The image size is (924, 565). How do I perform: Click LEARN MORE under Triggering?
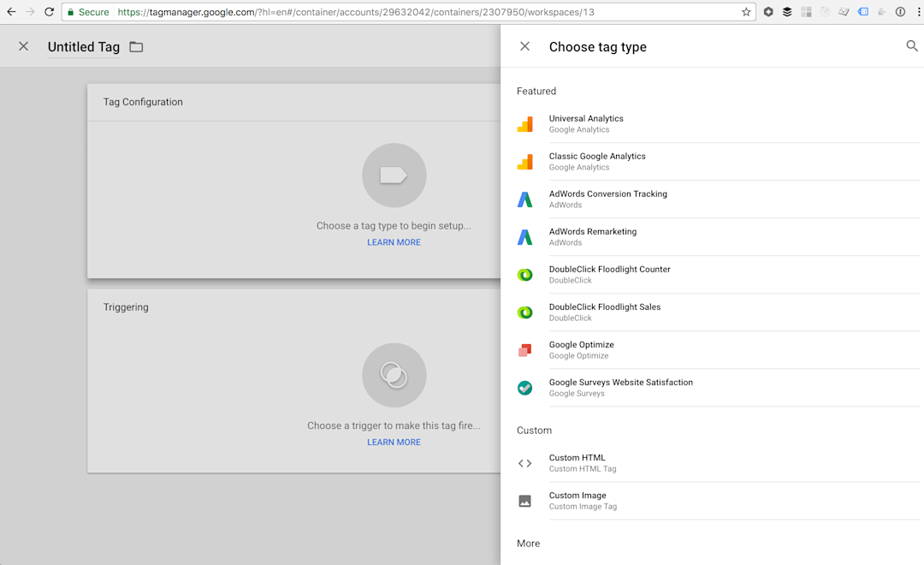pos(394,443)
